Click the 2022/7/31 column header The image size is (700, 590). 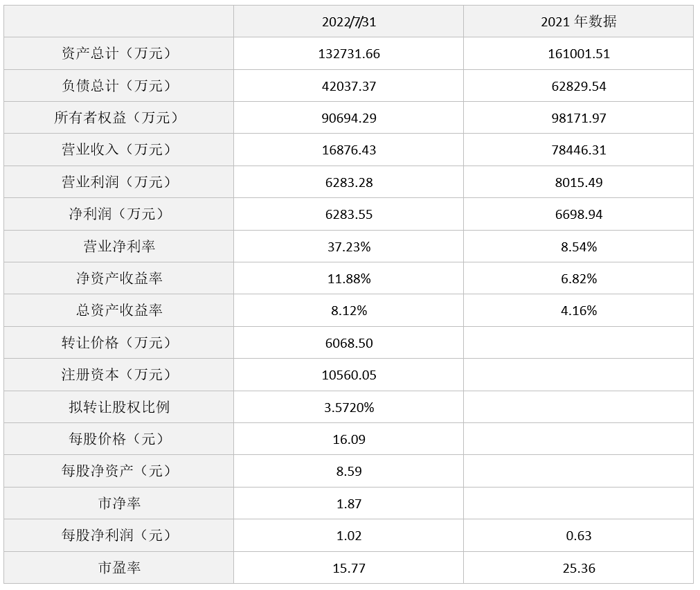click(349, 21)
